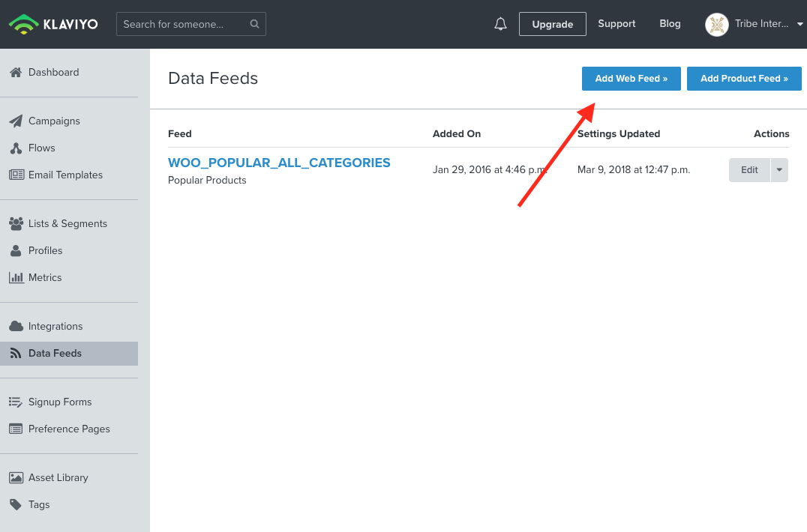Open Lists & Segments

[x=67, y=223]
